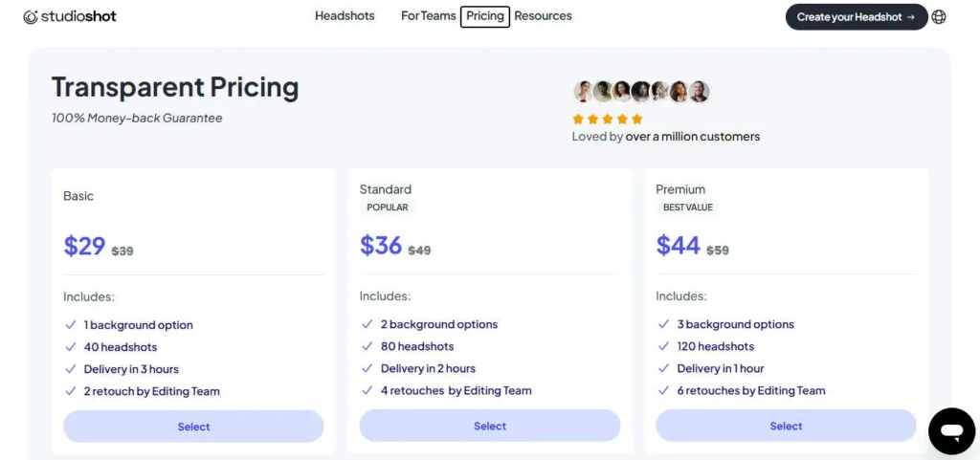The height and width of the screenshot is (460, 980).
Task: Click checkmark beside Delivery in 1 hour
Action: [662, 368]
